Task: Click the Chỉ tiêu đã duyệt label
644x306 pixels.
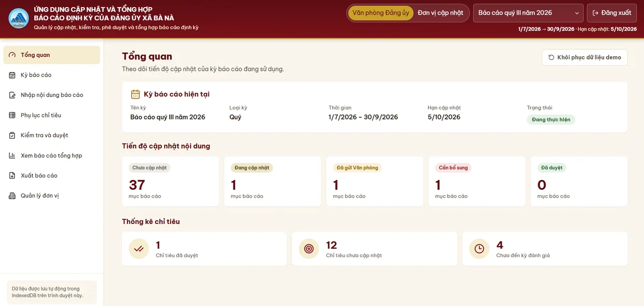Action: point(177,256)
